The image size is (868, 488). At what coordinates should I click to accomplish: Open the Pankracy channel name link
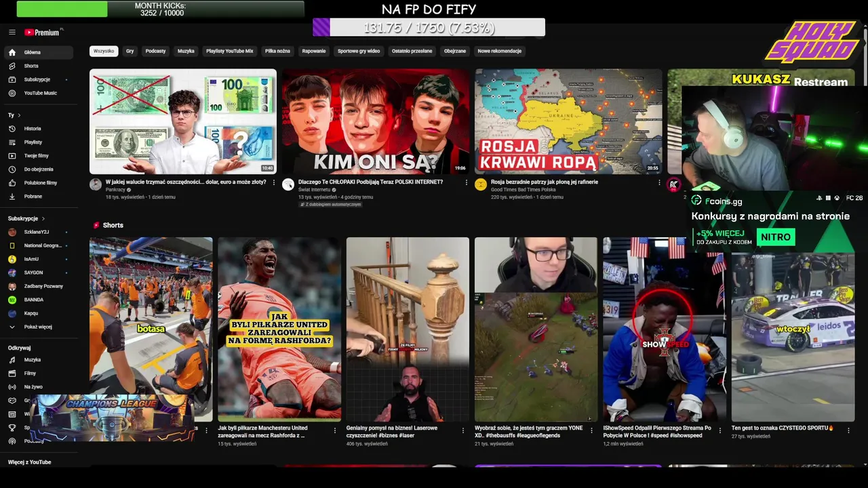click(x=115, y=190)
